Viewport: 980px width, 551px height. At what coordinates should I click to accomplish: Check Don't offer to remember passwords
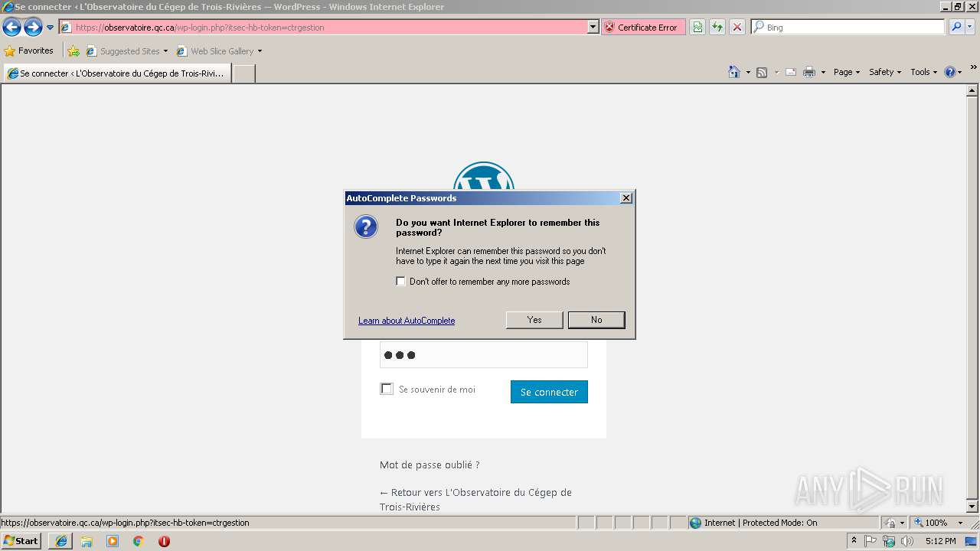tap(400, 282)
